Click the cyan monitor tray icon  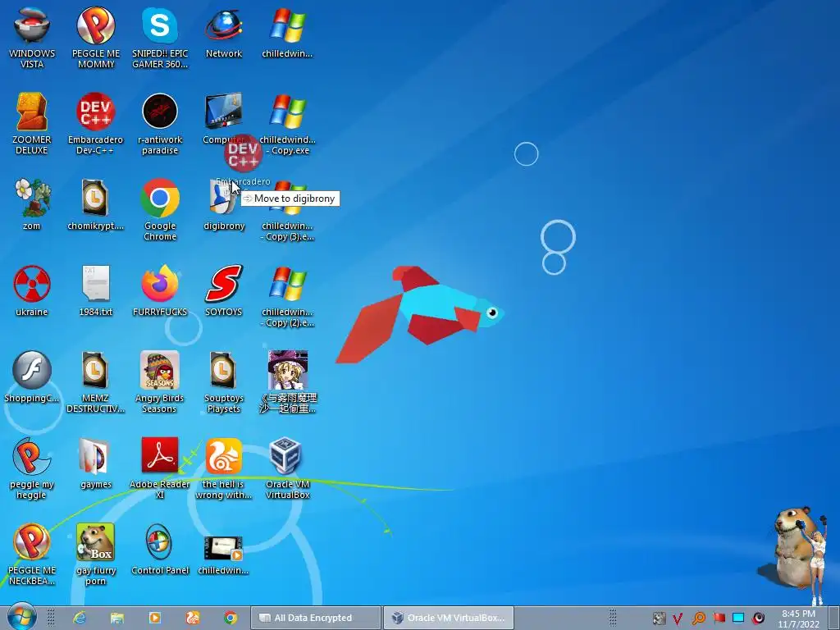[x=738, y=619]
